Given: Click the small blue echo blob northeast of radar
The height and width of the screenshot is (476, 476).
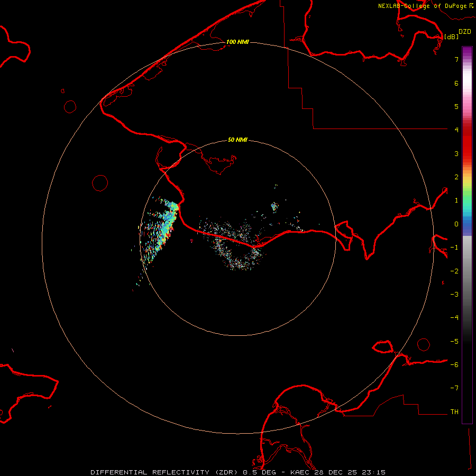Looking at the screenshot, I should point(274,207).
